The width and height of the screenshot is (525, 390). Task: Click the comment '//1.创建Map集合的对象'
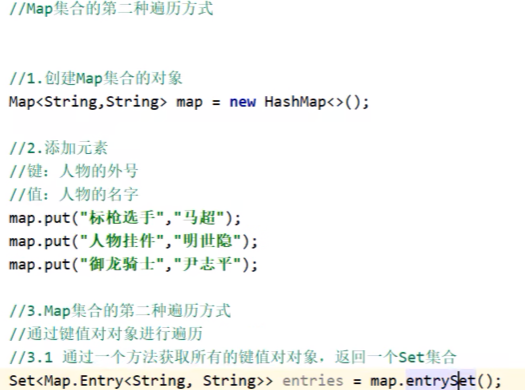click(x=96, y=79)
